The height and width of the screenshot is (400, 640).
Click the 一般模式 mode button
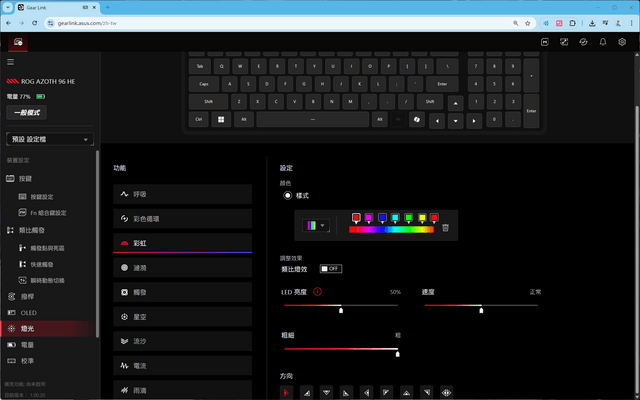[x=27, y=113]
